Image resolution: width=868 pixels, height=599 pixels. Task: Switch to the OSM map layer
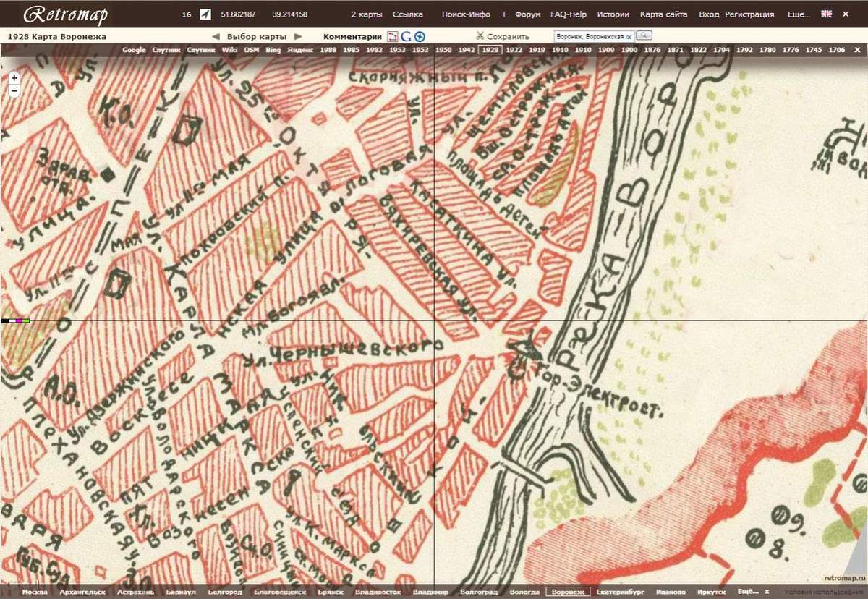(x=251, y=50)
